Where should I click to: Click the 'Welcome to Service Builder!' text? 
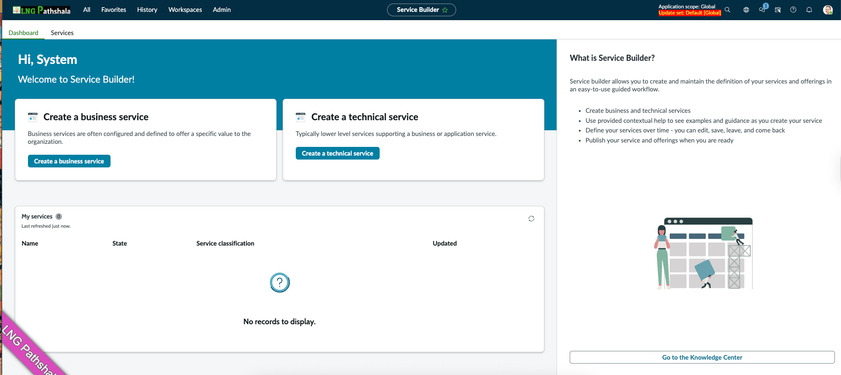[x=76, y=79]
